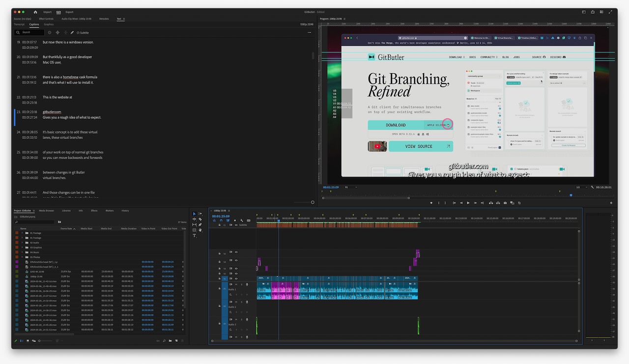Click the homebrew link in caption 21
Screen dimensions: 629x364
(71, 77)
